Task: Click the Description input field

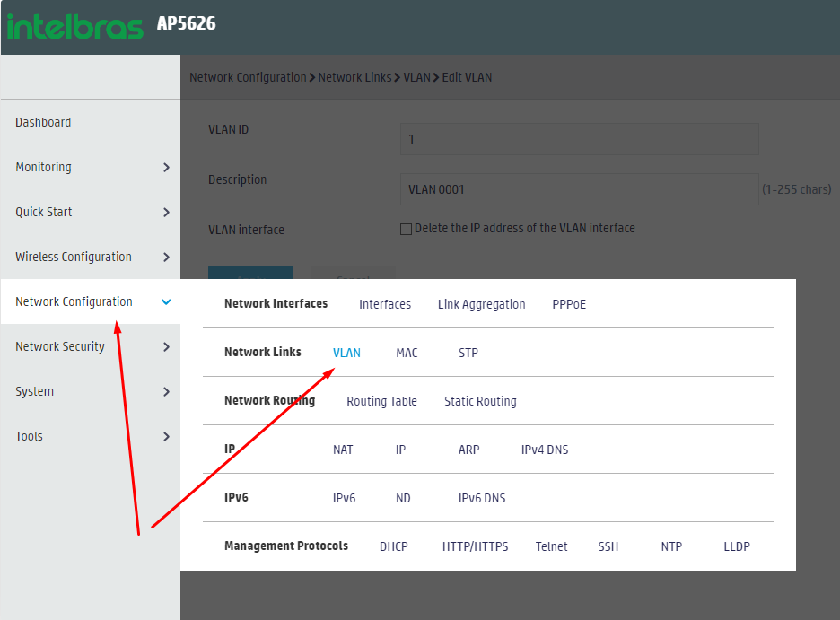Action: point(579,189)
